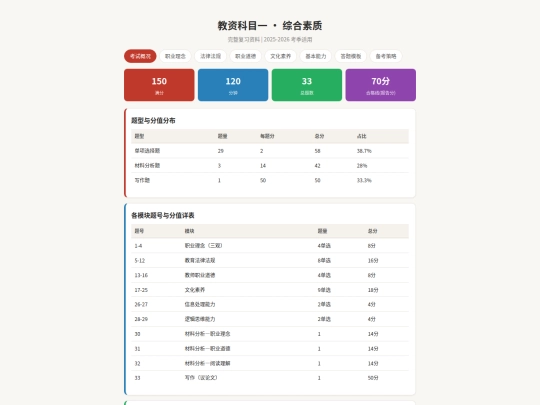Image resolution: width=540 pixels, height=405 pixels.
Task: Click the 各模块题号与分值详表 heading
Action: [x=163, y=216]
